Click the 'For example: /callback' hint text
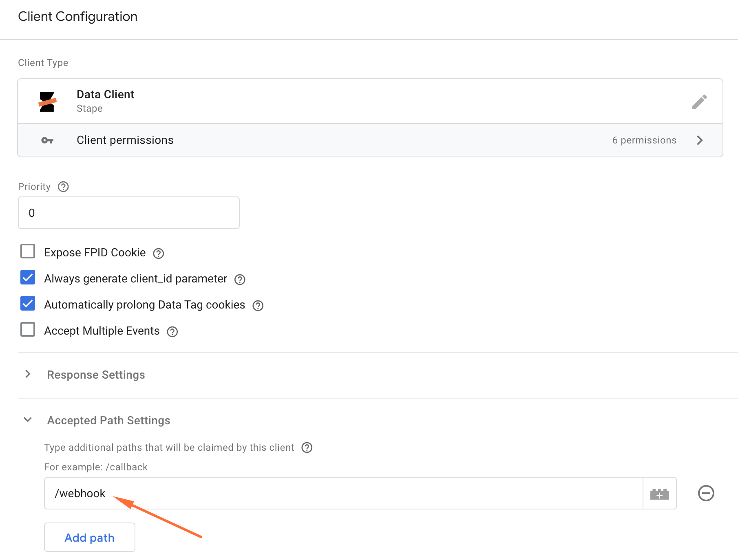The height and width of the screenshot is (560, 738). 96,467
